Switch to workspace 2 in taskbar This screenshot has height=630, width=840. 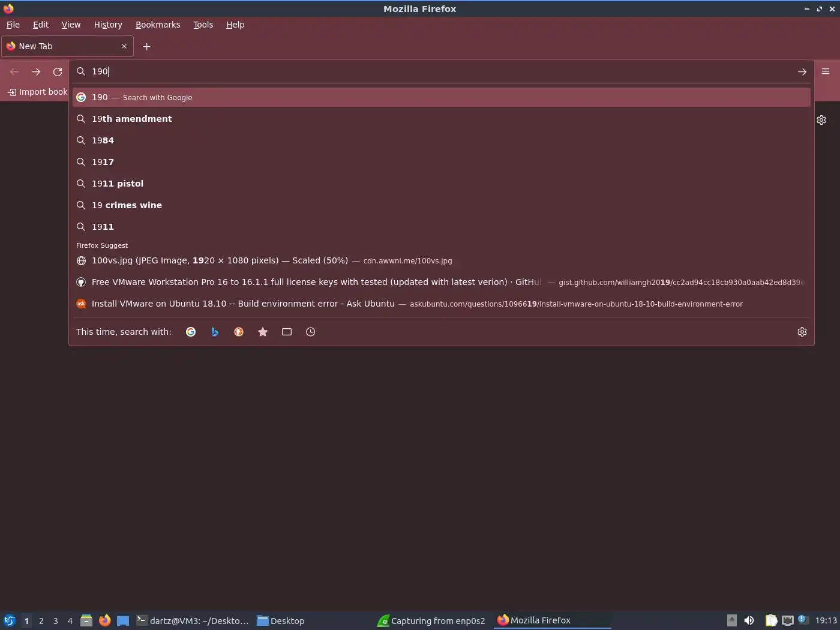[41, 621]
